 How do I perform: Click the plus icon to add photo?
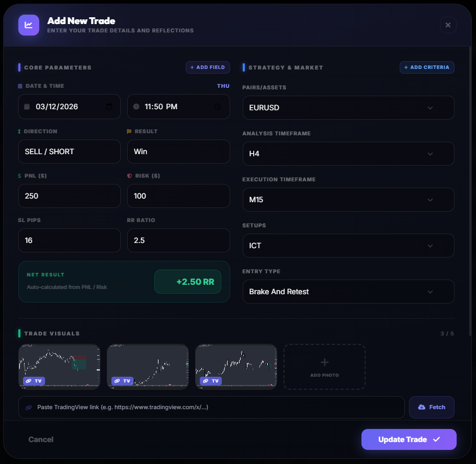(324, 363)
